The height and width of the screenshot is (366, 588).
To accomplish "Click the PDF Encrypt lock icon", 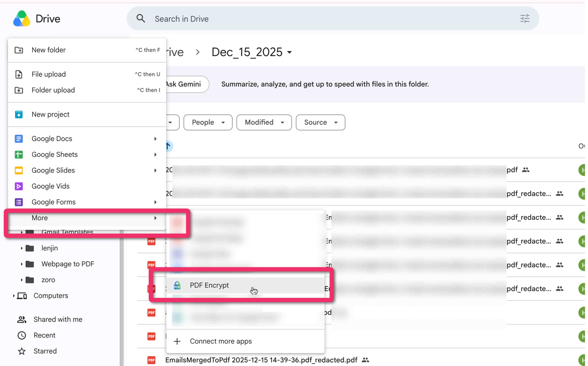I will click(x=177, y=285).
